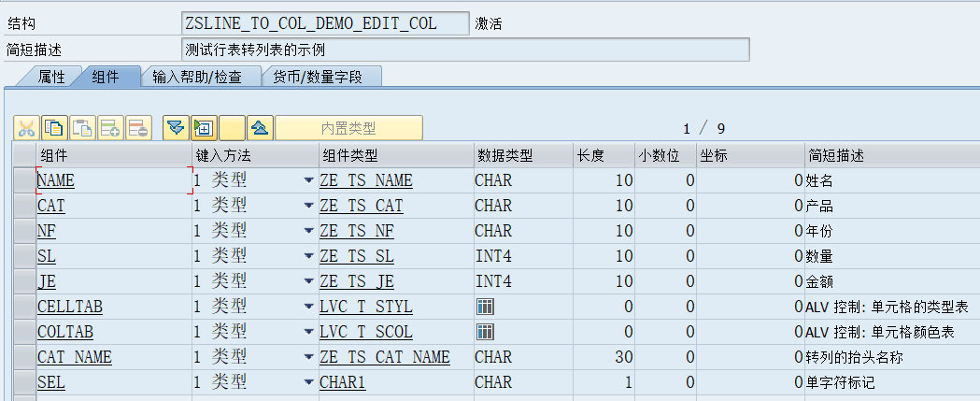Click the CAT_NAME component field

click(x=114, y=356)
